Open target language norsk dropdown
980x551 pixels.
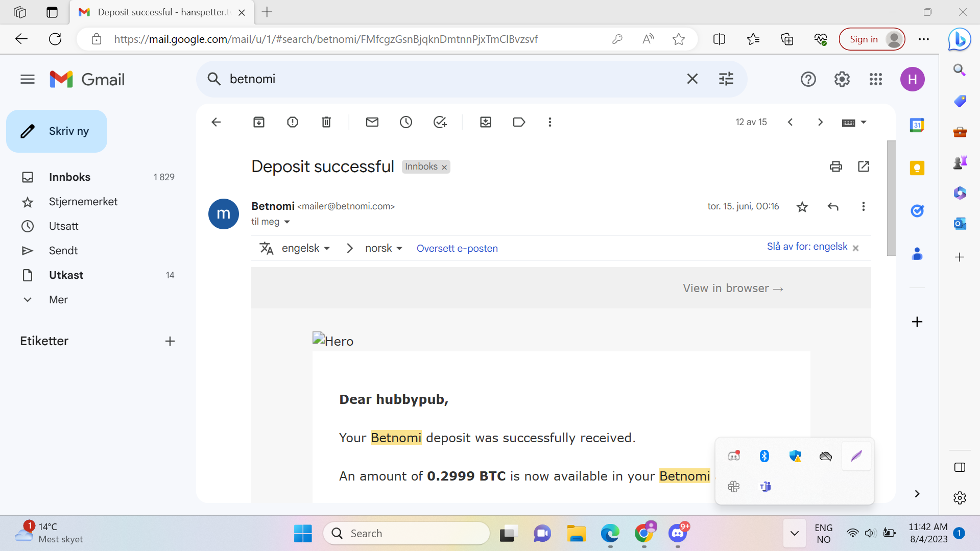pyautogui.click(x=384, y=248)
